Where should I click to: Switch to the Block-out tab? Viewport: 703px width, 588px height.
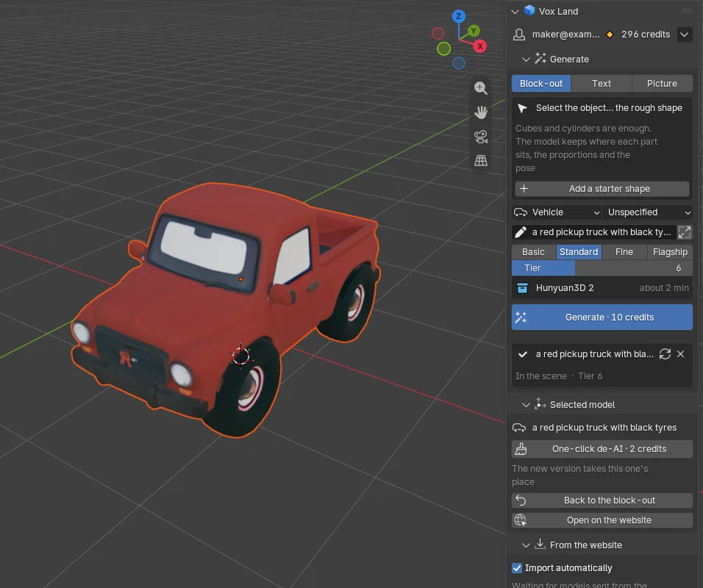[x=541, y=83]
